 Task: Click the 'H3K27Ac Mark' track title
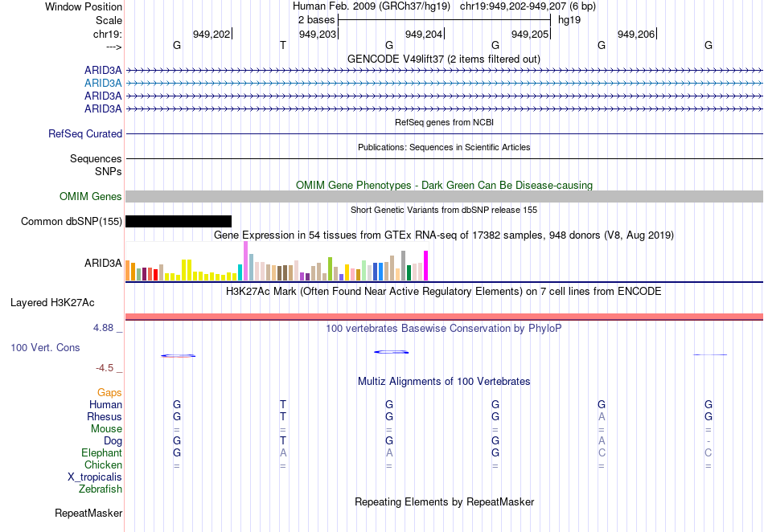coord(444,292)
